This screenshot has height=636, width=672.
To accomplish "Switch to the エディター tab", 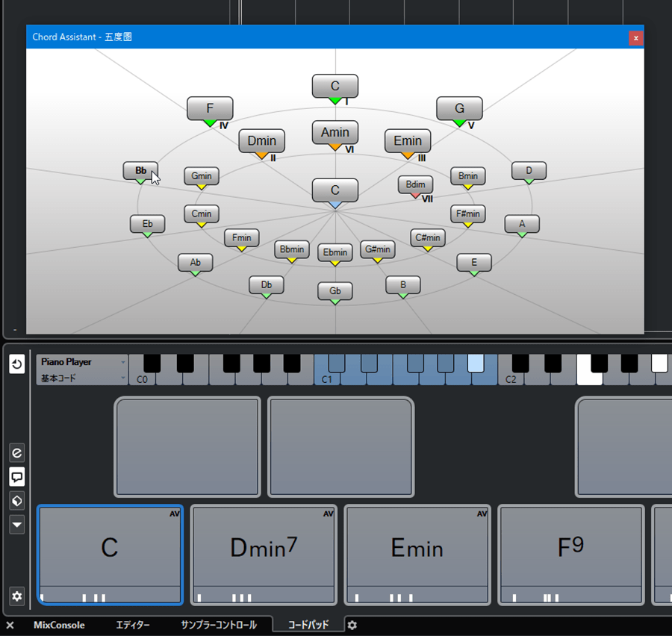I will click(133, 625).
